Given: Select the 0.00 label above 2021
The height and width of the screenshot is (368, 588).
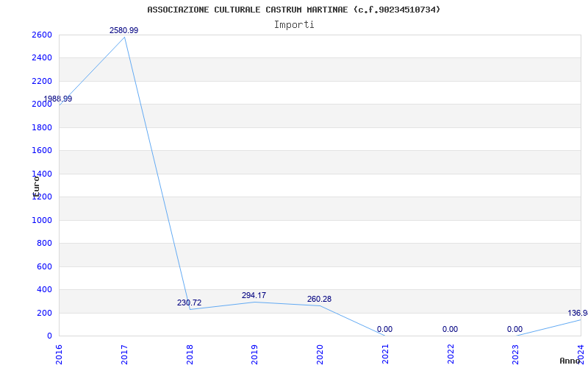Looking at the screenshot, I should [x=384, y=329].
